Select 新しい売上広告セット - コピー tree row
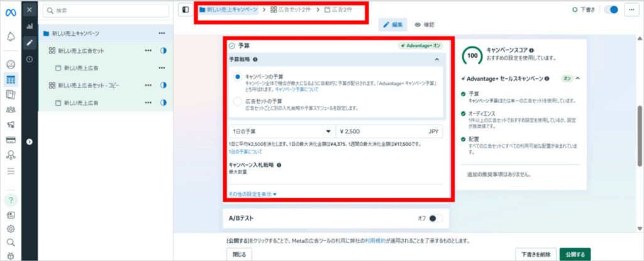The image size is (644, 261). 106,85
